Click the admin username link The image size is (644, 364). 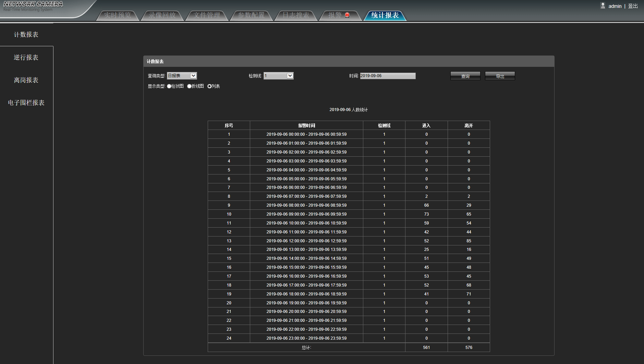pyautogui.click(x=615, y=6)
